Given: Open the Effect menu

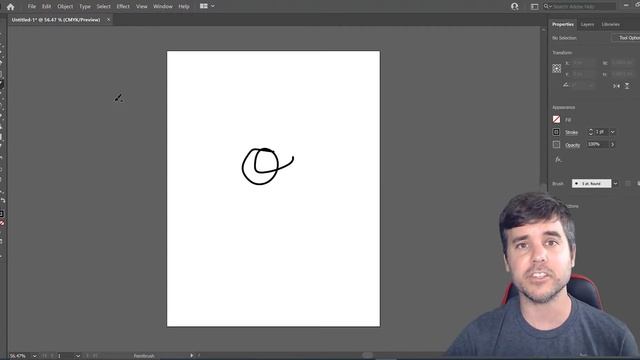Looking at the screenshot, I should (x=123, y=7).
